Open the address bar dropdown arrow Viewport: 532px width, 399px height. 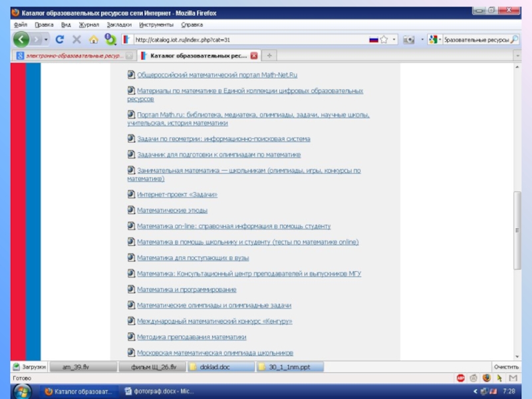pyautogui.click(x=394, y=40)
